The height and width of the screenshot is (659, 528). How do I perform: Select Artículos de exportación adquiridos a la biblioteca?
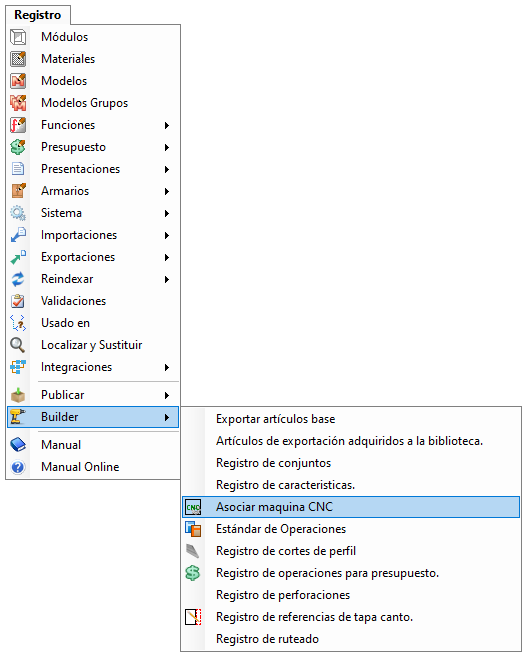(351, 441)
